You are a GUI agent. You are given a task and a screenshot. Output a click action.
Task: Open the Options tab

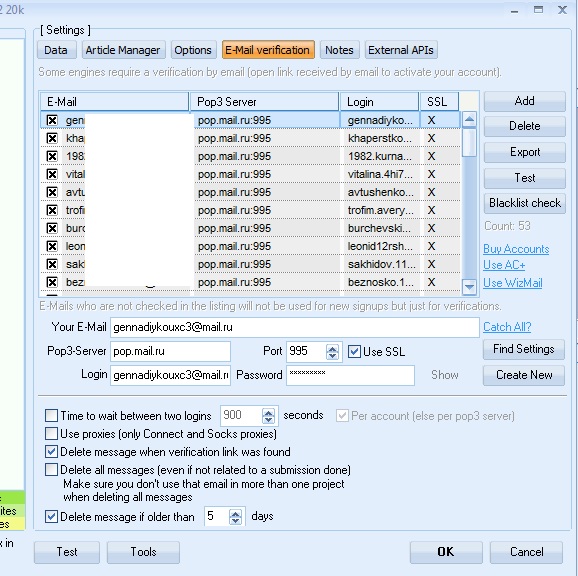[193, 50]
